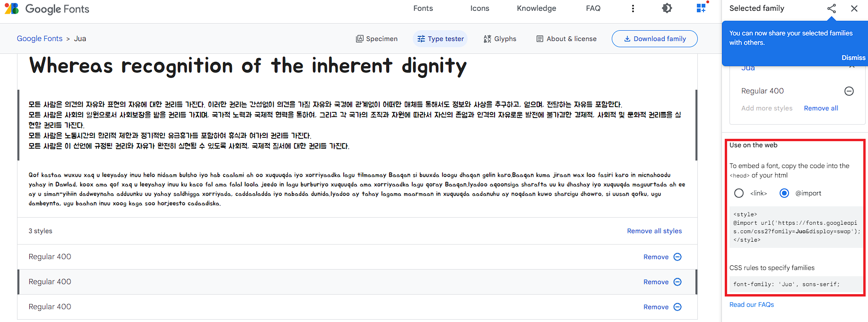This screenshot has width=868, height=322.
Task: Click the bottom Regular 400 row's Remove link
Action: pos(656,307)
